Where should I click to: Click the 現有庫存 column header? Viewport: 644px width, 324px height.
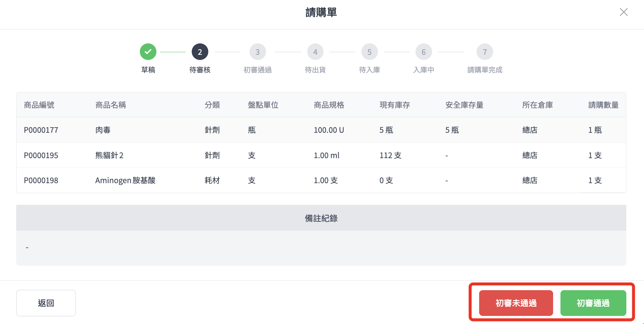click(x=394, y=105)
